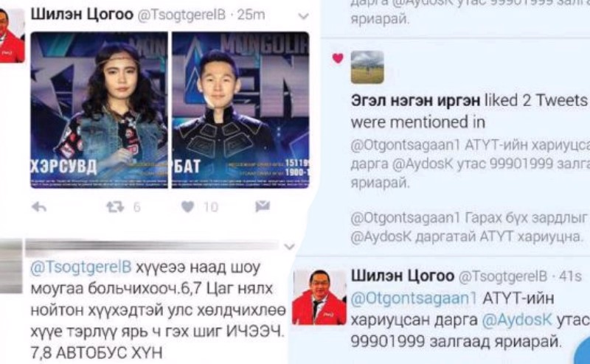Screen dimensions: 590x364
Task: Follow the blue @Otgontsagaan1 mention link
Action: (414, 298)
